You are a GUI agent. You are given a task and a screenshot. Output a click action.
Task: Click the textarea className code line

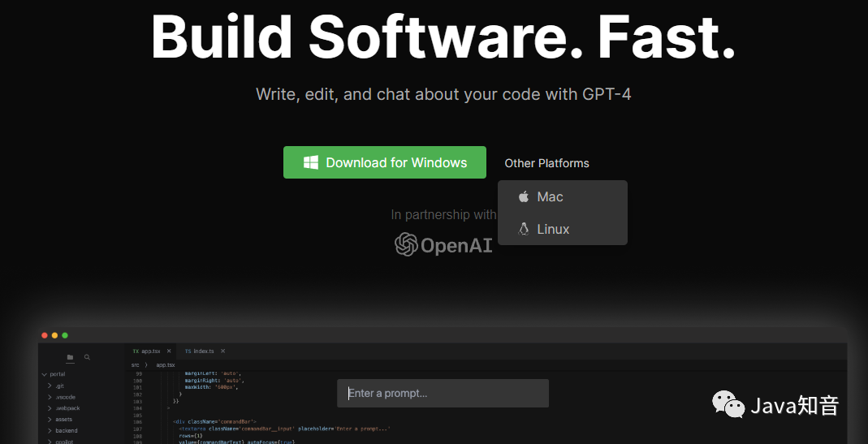click(x=284, y=429)
